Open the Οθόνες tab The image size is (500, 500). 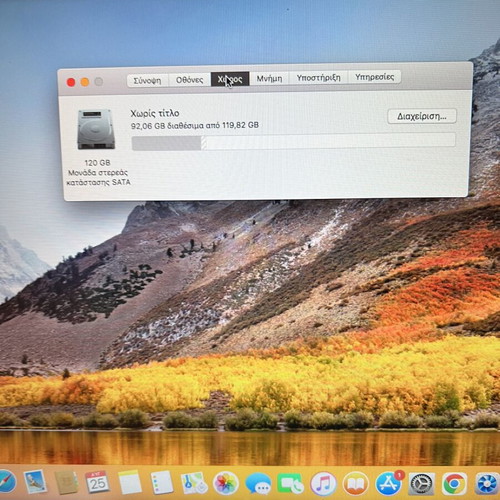(x=189, y=80)
